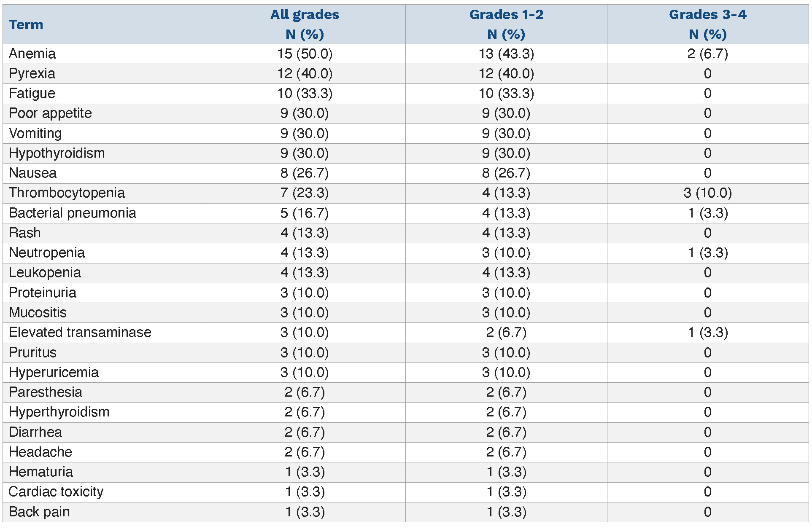Select the Hematuria term cell

41,472
